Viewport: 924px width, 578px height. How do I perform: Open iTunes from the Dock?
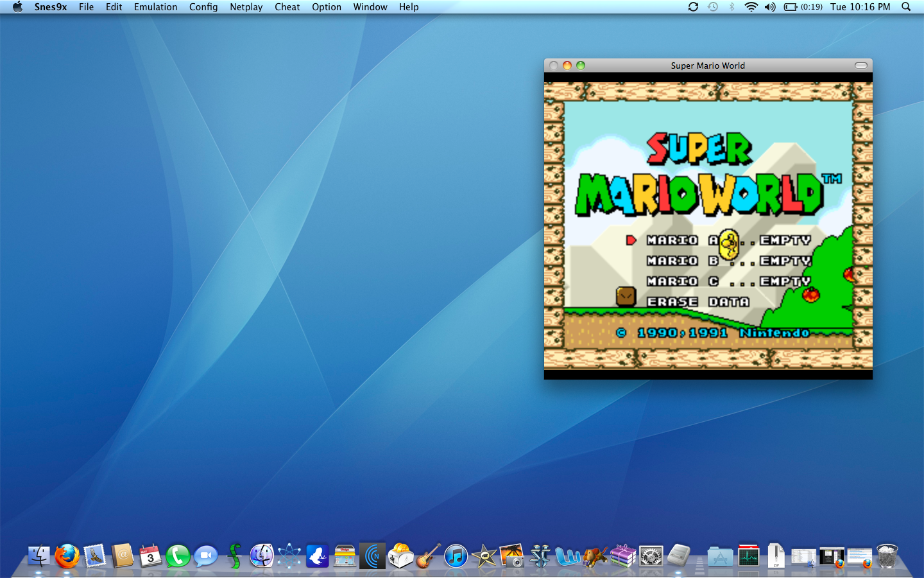coord(456,556)
